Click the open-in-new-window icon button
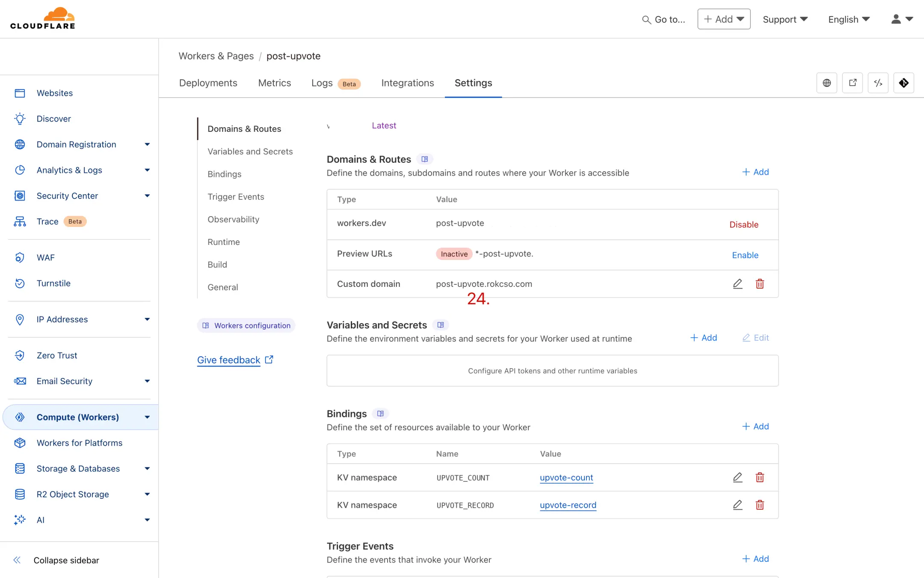Image resolution: width=924 pixels, height=578 pixels. click(852, 83)
